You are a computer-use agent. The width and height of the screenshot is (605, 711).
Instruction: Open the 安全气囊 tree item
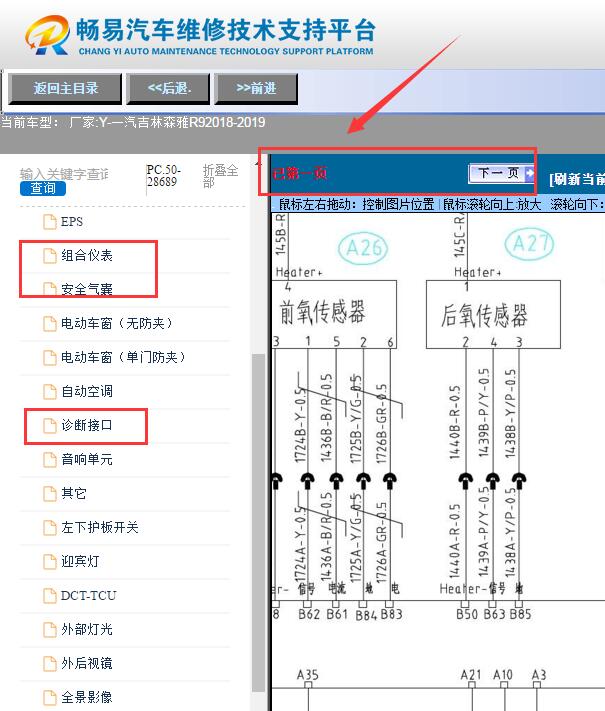tap(87, 289)
